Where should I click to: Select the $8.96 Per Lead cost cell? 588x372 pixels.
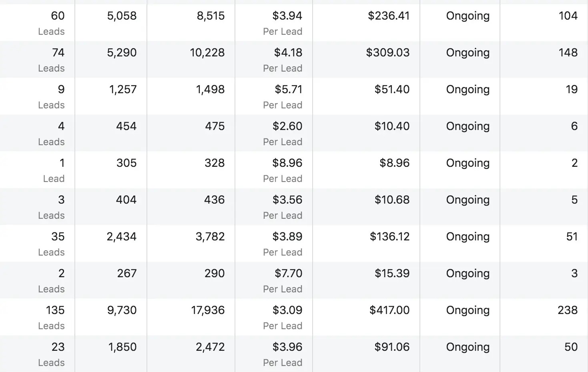[x=274, y=170]
